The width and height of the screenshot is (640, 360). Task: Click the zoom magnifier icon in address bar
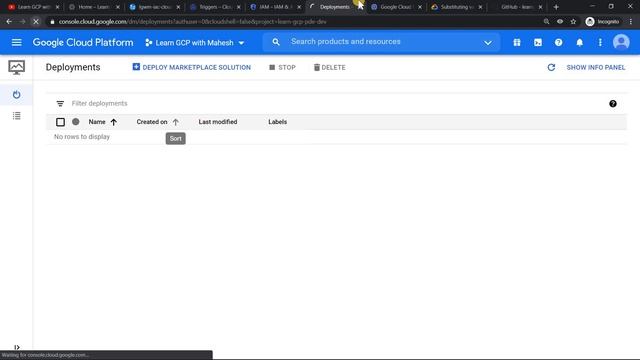pyautogui.click(x=546, y=22)
